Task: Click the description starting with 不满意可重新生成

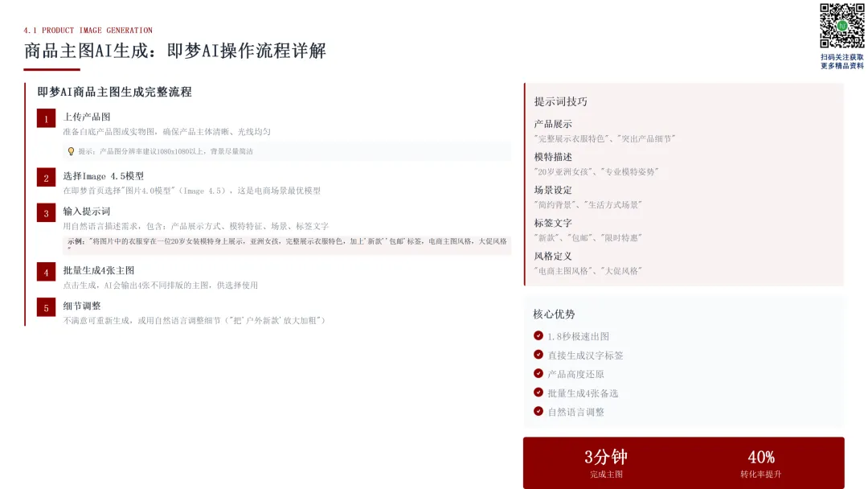Action: click(194, 321)
